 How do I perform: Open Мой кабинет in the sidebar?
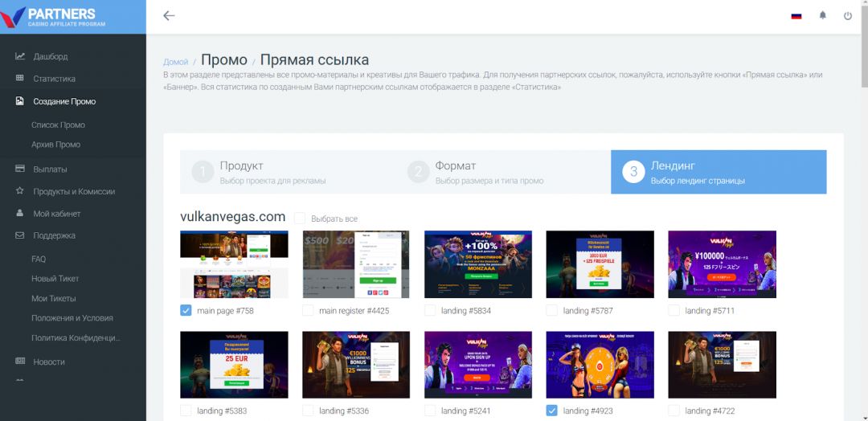pos(57,214)
